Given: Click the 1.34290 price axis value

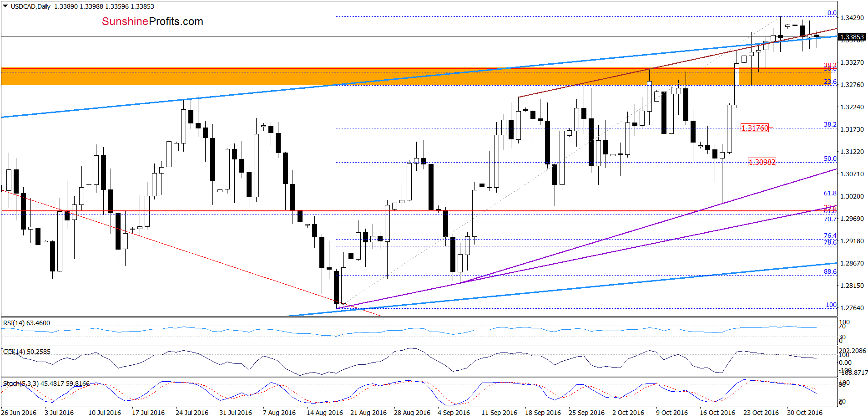Looking at the screenshot, I should (852, 18).
